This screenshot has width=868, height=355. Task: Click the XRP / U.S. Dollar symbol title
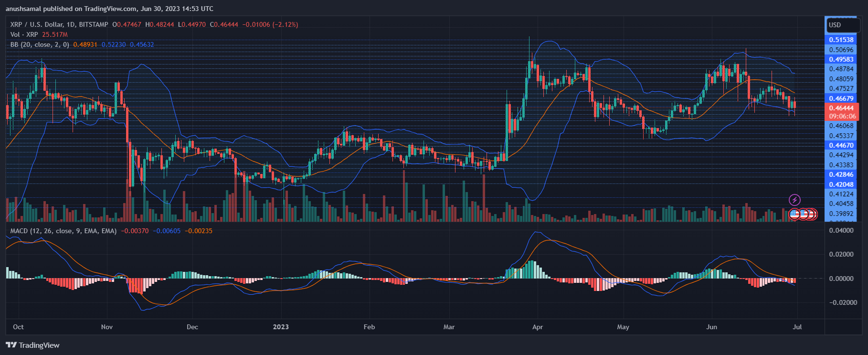point(59,24)
